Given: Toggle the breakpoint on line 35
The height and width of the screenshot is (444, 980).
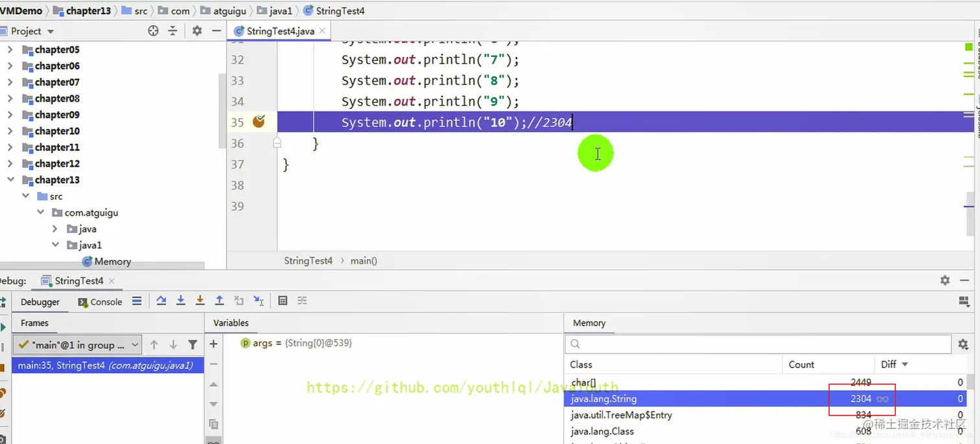Looking at the screenshot, I should coord(259,121).
